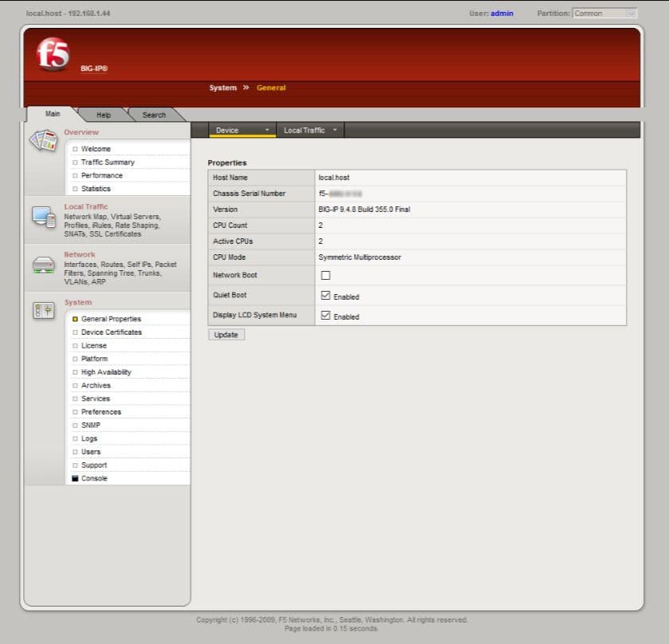Viewport: 669px width, 644px height.
Task: Switch to the Help tab
Action: (103, 114)
